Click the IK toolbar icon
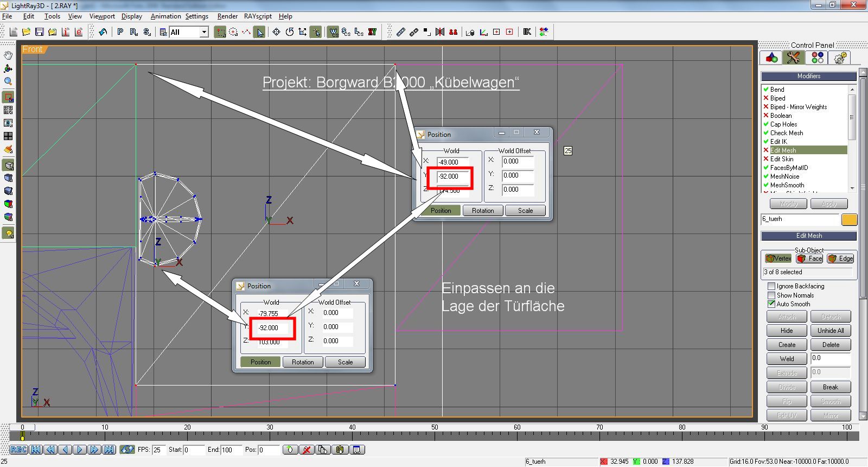The width and height of the screenshot is (868, 467). (x=527, y=32)
